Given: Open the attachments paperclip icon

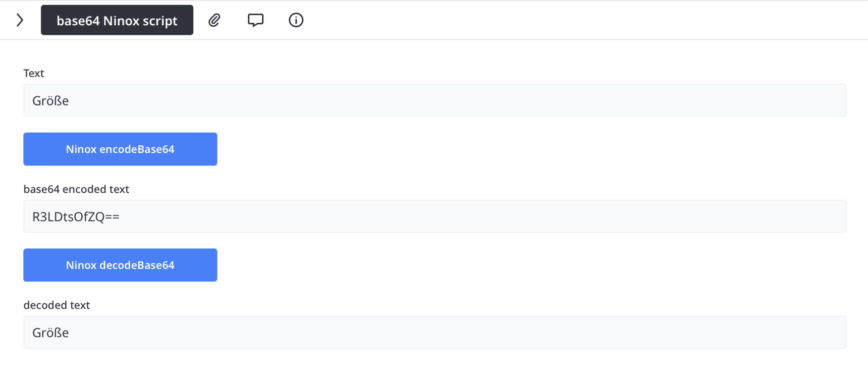Looking at the screenshot, I should pos(214,20).
